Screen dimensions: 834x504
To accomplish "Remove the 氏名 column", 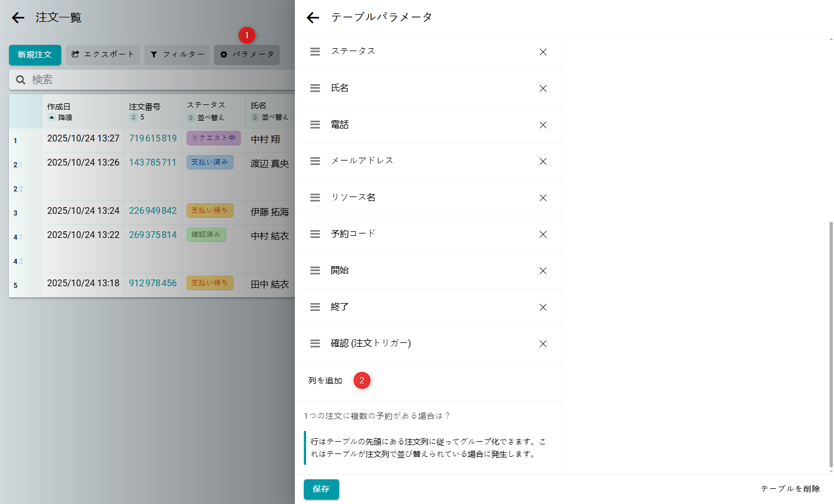I will click(x=543, y=88).
